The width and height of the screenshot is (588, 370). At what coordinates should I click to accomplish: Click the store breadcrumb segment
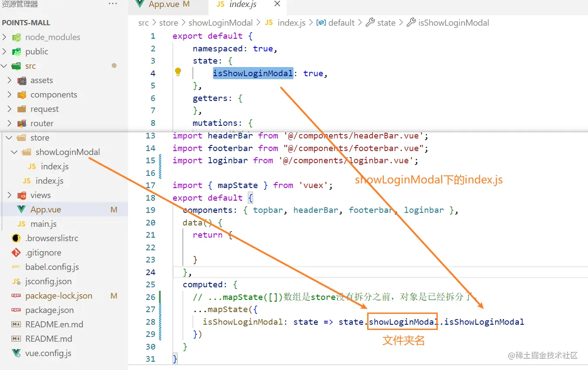169,23
